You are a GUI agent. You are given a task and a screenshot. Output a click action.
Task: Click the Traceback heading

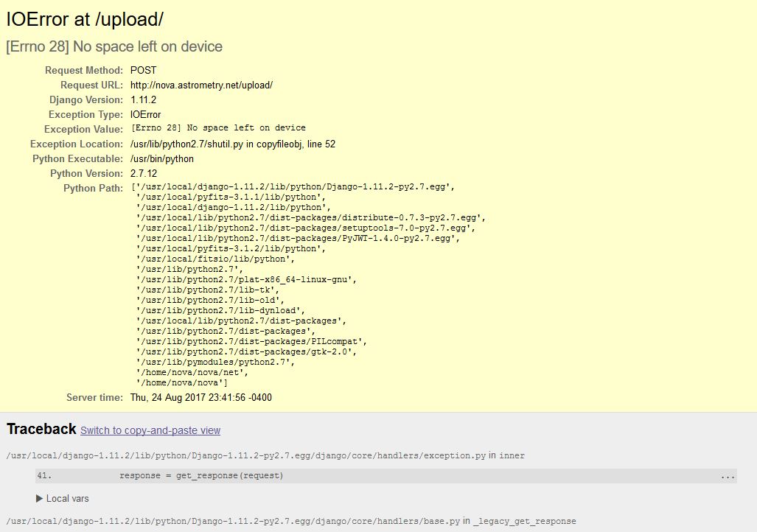click(x=41, y=429)
